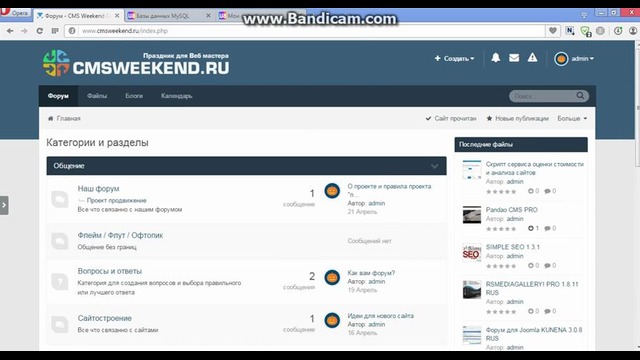
Task: Open the topic 'Как вам форум?'
Action: (371, 273)
